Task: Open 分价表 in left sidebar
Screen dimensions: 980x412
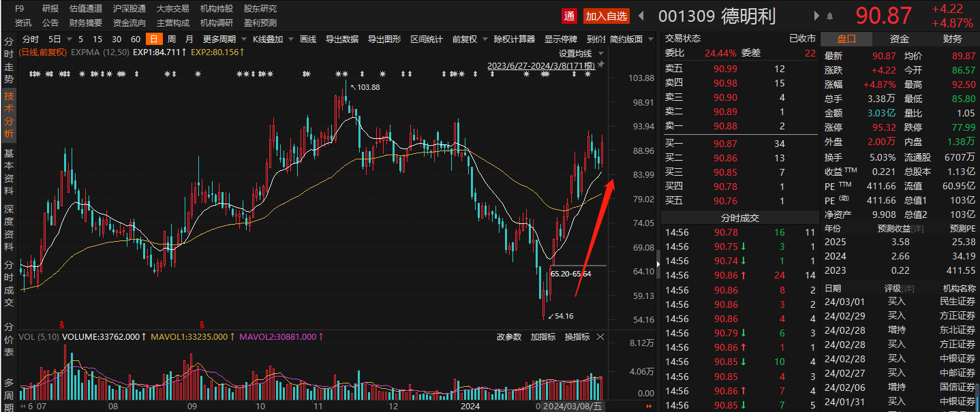Action: (9, 339)
